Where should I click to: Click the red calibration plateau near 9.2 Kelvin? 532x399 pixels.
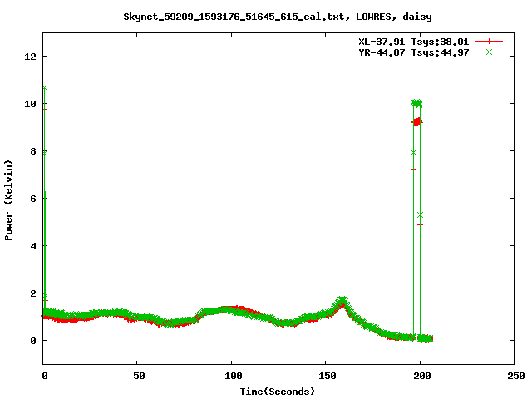[416, 122]
